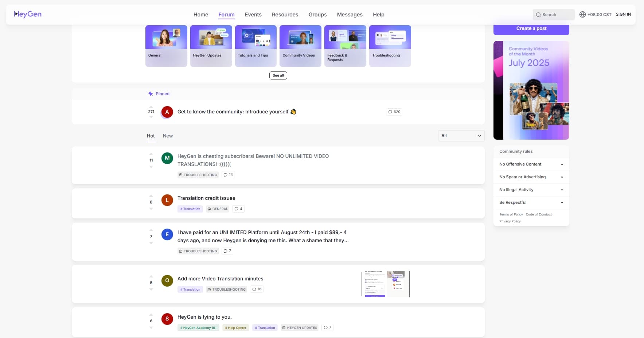Click the pinned star icon

[151, 94]
